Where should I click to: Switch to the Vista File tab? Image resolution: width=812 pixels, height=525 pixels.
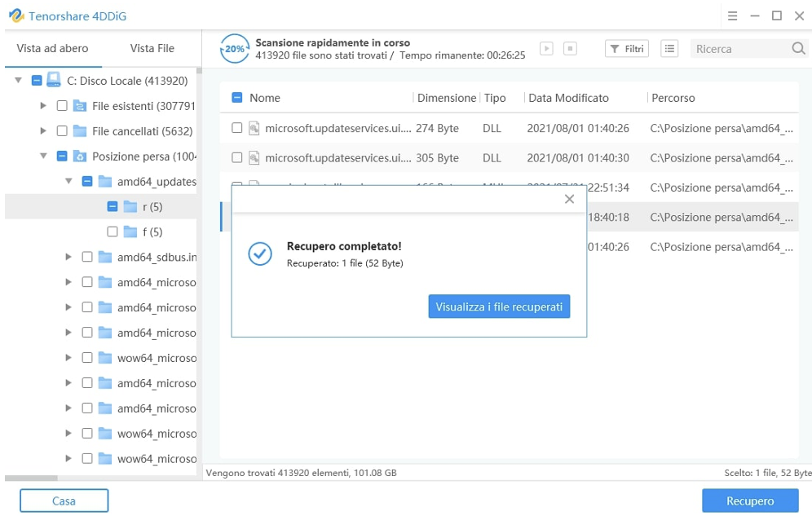[x=152, y=48]
